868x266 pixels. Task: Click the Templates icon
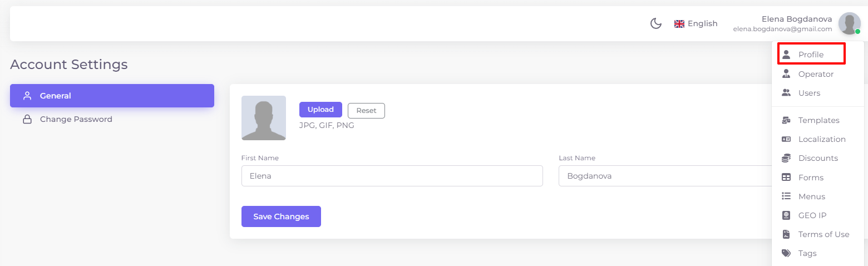[x=786, y=120]
